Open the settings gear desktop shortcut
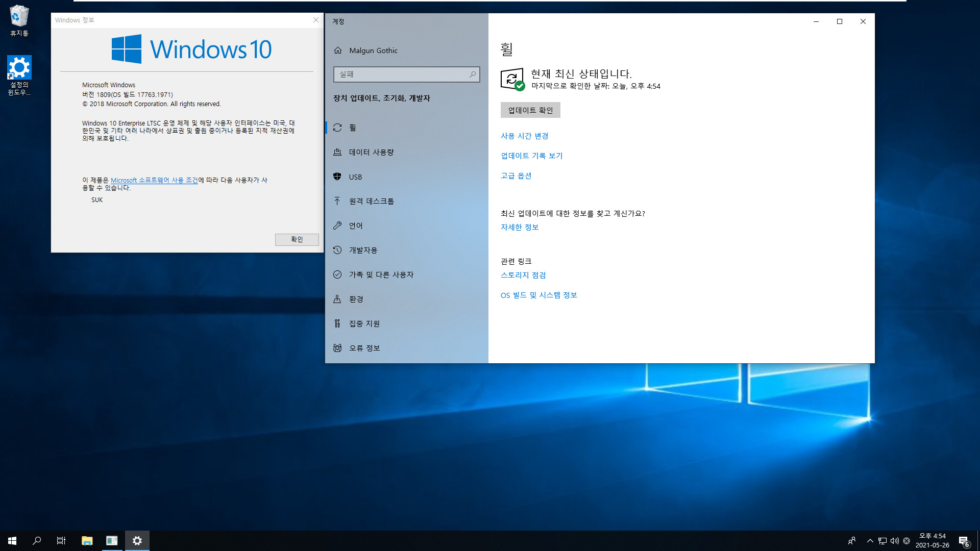 [19, 75]
